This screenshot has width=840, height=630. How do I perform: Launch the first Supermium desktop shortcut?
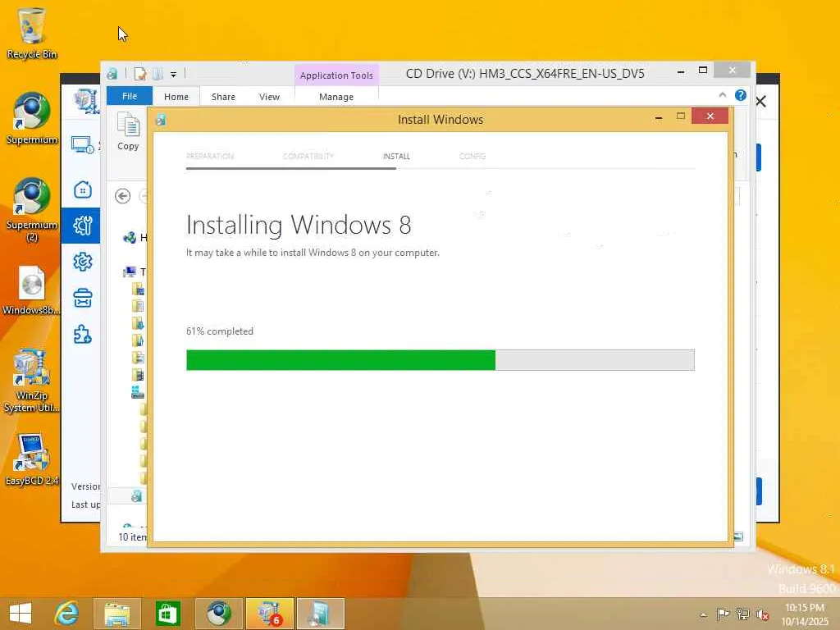click(32, 118)
